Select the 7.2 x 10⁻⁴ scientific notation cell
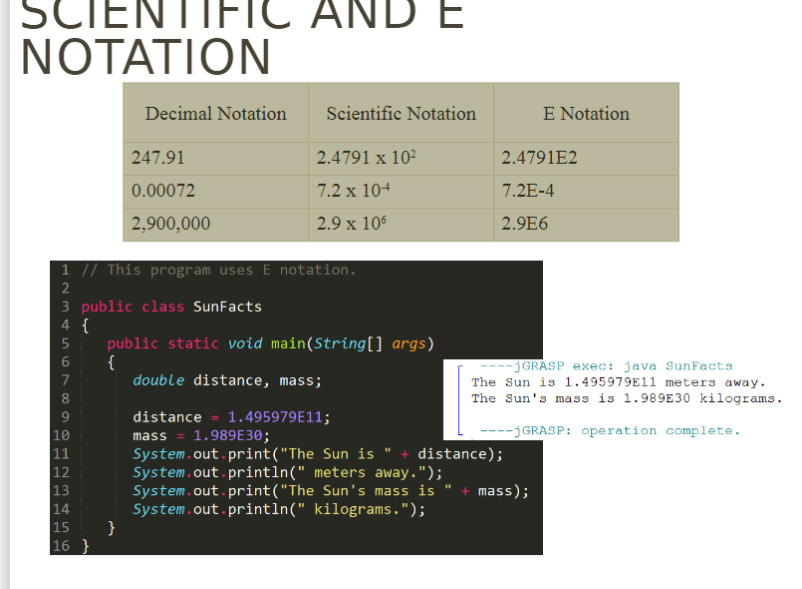This screenshot has height=589, width=802. (352, 190)
